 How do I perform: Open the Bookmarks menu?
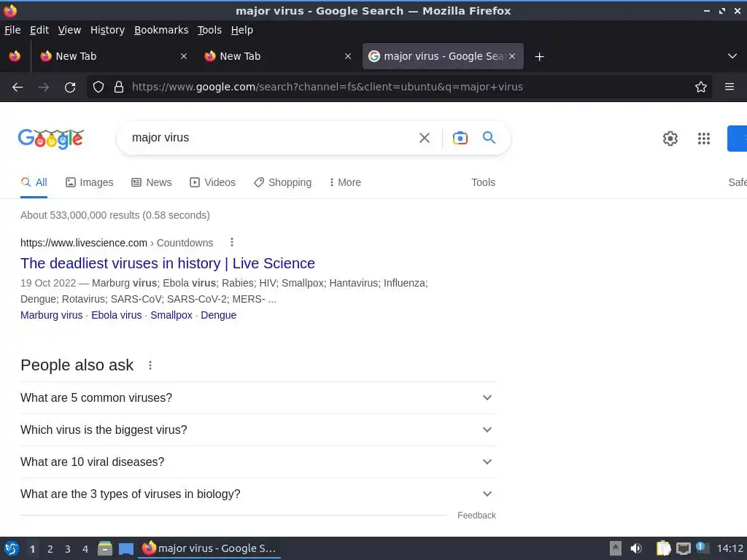161,30
